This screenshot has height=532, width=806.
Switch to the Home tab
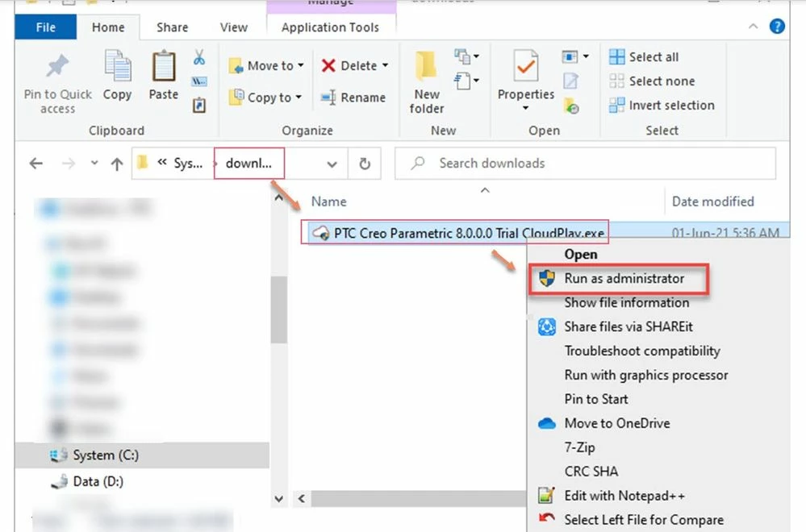[108, 27]
